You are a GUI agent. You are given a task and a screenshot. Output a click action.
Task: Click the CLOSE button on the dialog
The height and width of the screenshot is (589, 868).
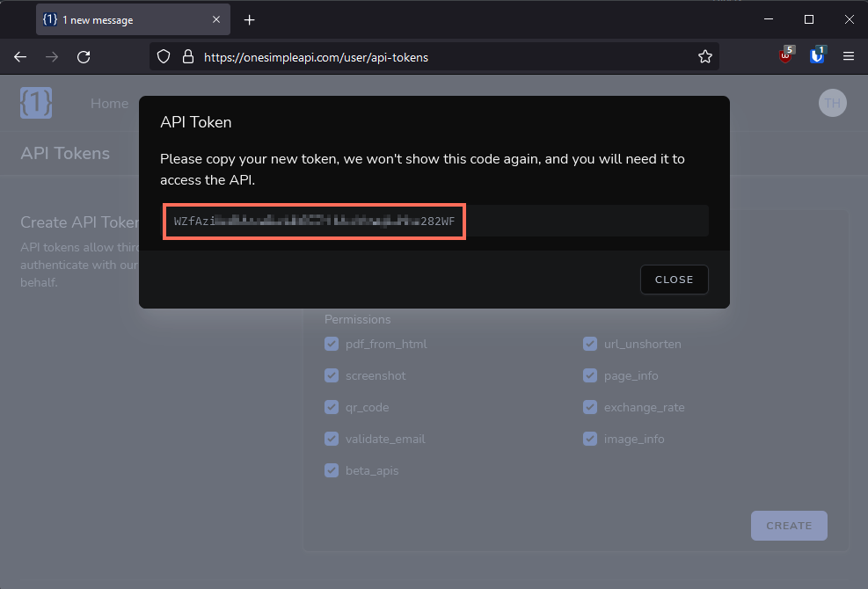pyautogui.click(x=674, y=280)
